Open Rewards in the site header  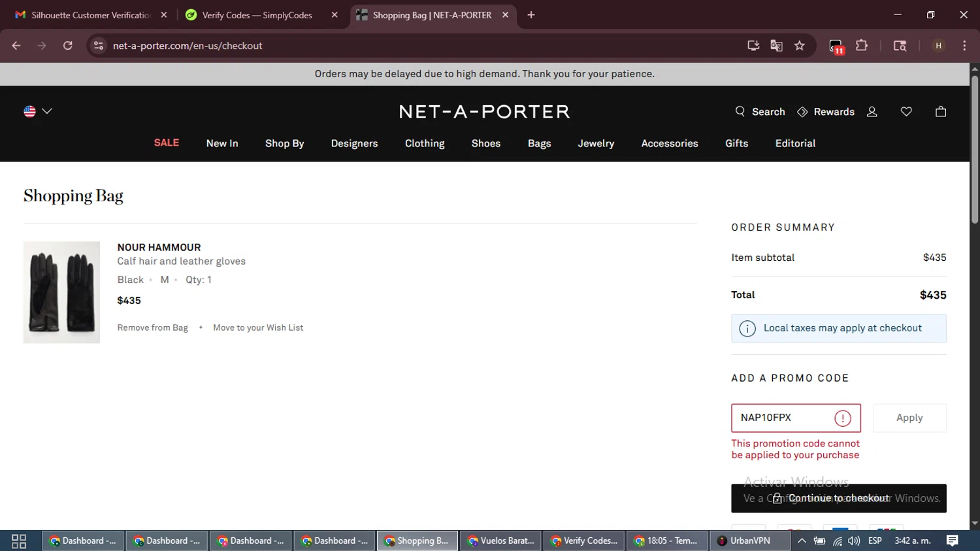pos(826,112)
